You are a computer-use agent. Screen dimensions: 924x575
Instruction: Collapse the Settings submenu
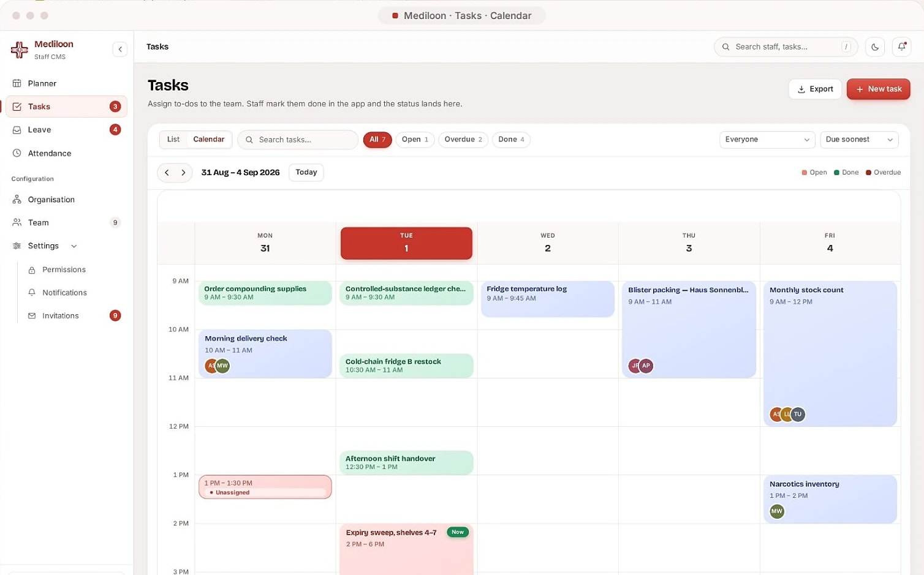point(66,246)
